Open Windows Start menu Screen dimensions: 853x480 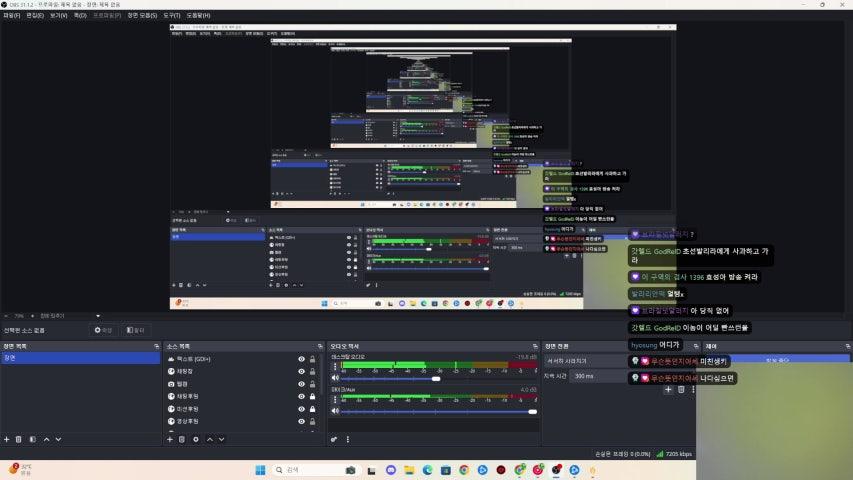point(261,470)
